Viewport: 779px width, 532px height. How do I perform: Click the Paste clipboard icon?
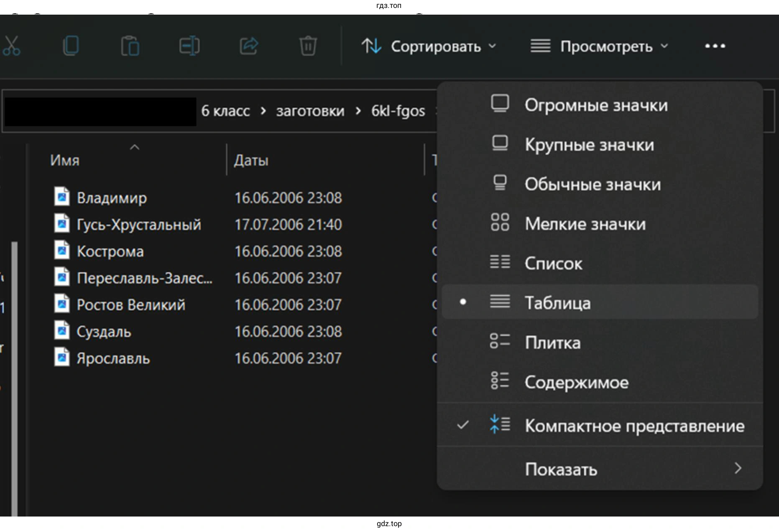[130, 46]
